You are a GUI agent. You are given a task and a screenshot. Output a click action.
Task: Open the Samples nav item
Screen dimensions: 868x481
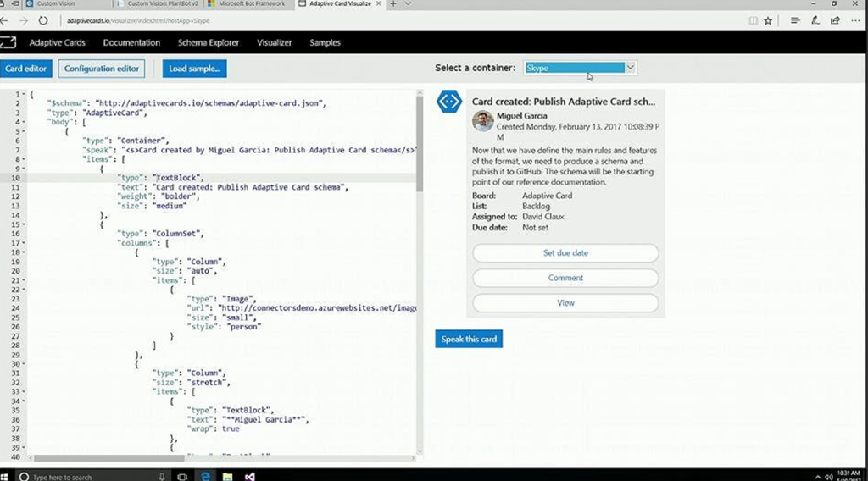click(325, 42)
